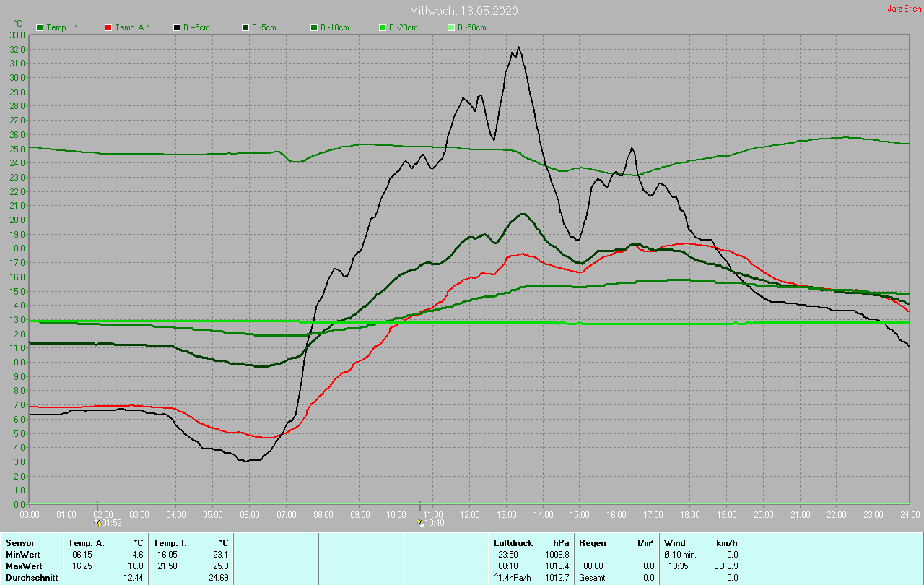This screenshot has width=924, height=585.
Task: Click the 18:00 label on time axis
Action: click(690, 514)
